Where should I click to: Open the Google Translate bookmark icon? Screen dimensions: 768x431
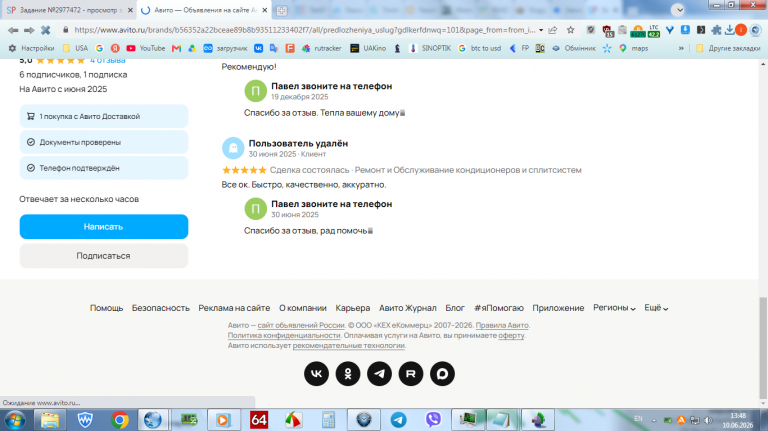274,48
